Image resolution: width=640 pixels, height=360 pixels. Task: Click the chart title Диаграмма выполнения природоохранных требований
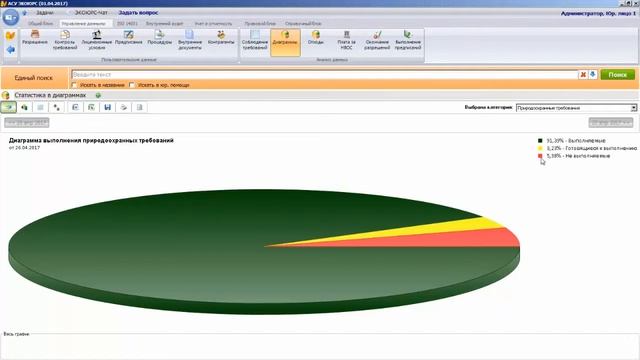[91, 140]
